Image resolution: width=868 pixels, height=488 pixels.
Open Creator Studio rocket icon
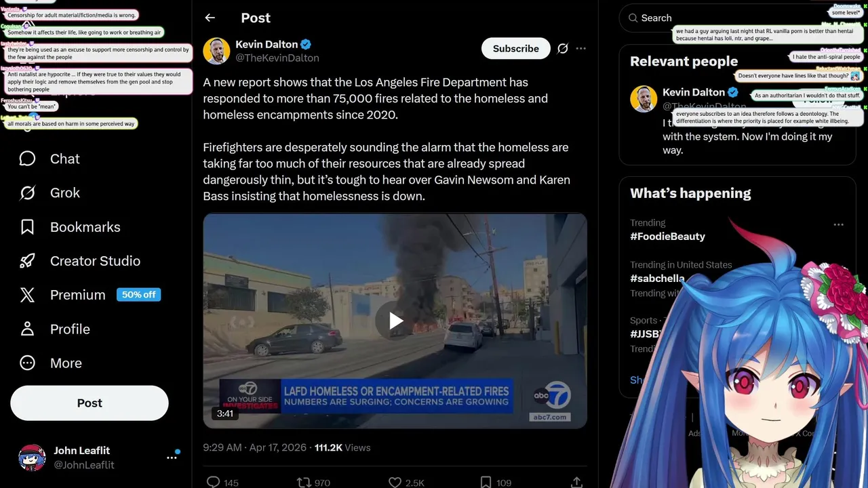coord(27,261)
